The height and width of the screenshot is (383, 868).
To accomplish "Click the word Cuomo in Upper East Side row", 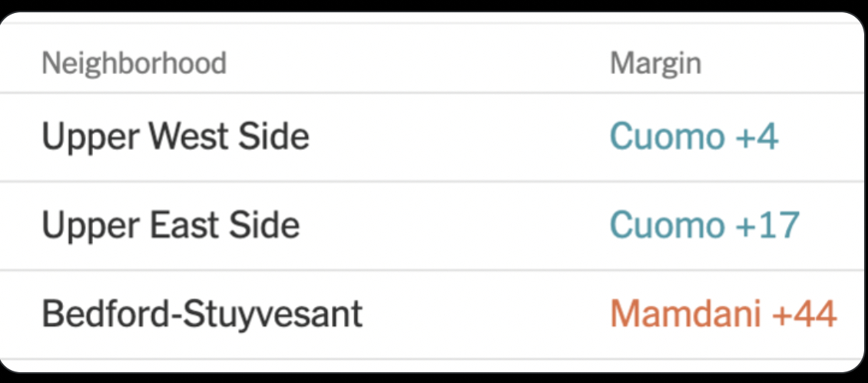I will tap(667, 225).
